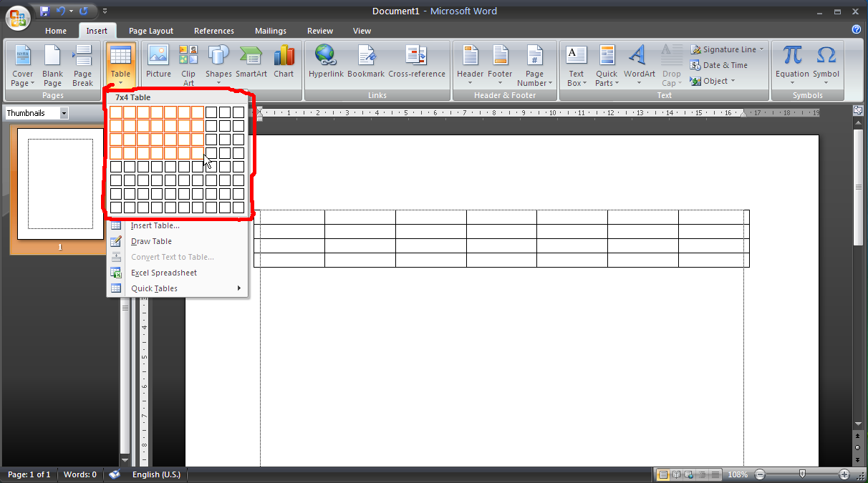Switch to Outline view

pyautogui.click(x=701, y=474)
